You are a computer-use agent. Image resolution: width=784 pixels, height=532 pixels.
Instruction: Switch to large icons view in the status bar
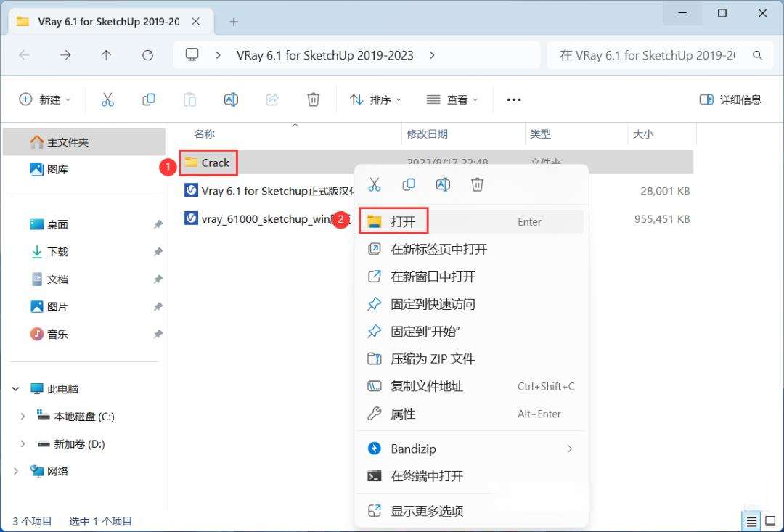pyautogui.click(x=770, y=522)
